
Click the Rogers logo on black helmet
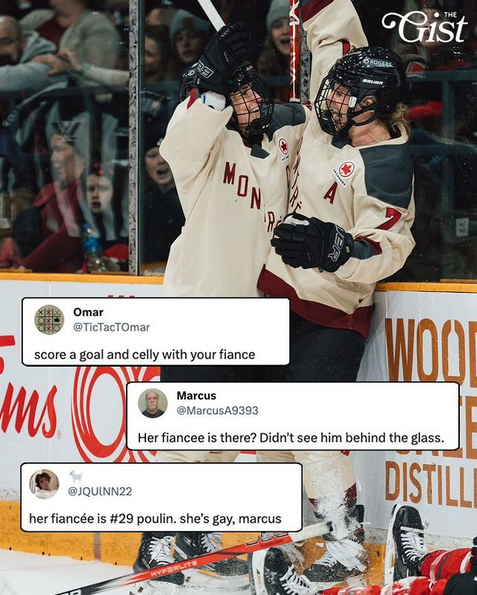click(x=378, y=62)
